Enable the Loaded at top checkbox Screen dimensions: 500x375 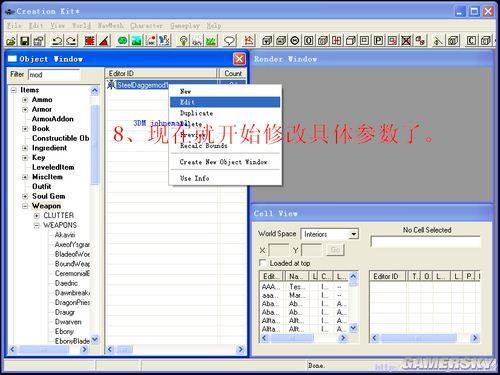pyautogui.click(x=263, y=263)
